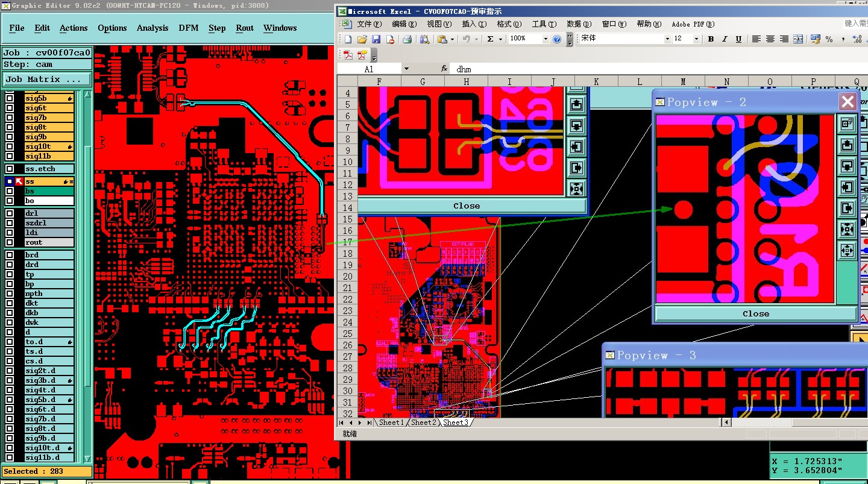This screenshot has width=868, height=484.
Task: Click the Paste clipboard icon in Excel
Action: tap(442, 39)
